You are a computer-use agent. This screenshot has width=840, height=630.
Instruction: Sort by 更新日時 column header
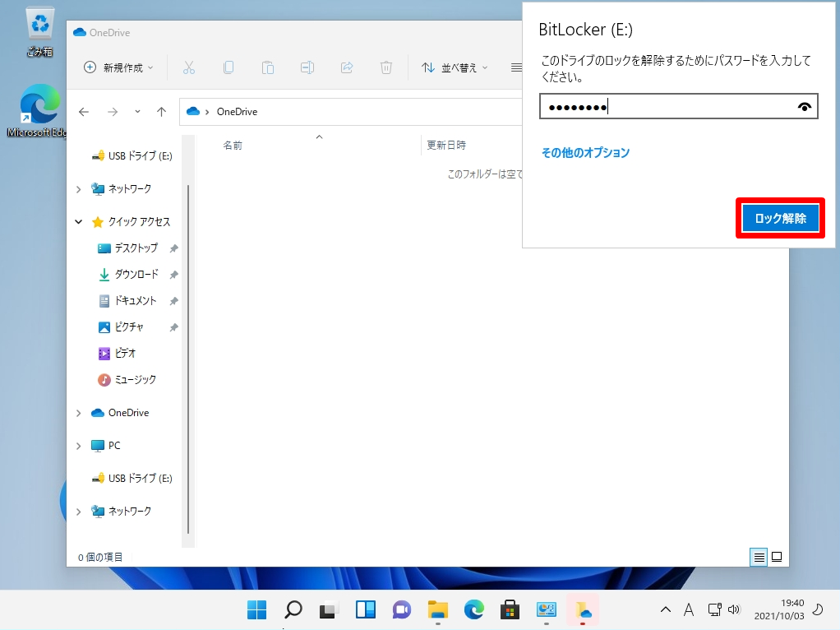(x=446, y=146)
